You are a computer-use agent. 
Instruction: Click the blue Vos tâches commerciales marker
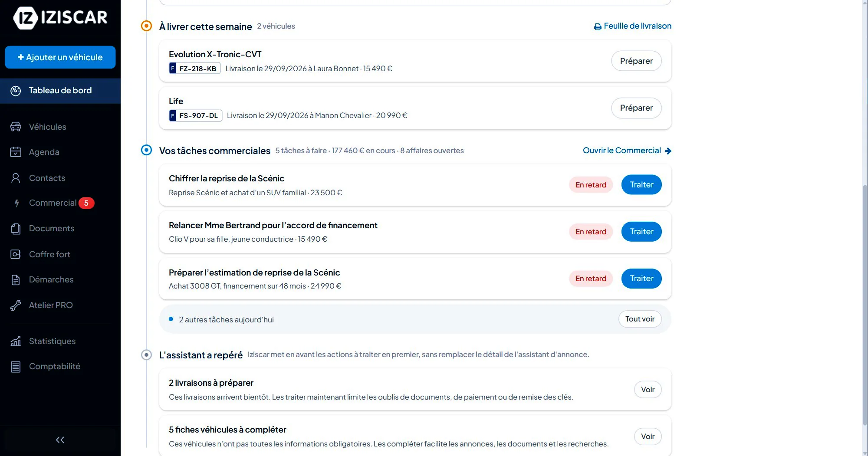point(147,150)
